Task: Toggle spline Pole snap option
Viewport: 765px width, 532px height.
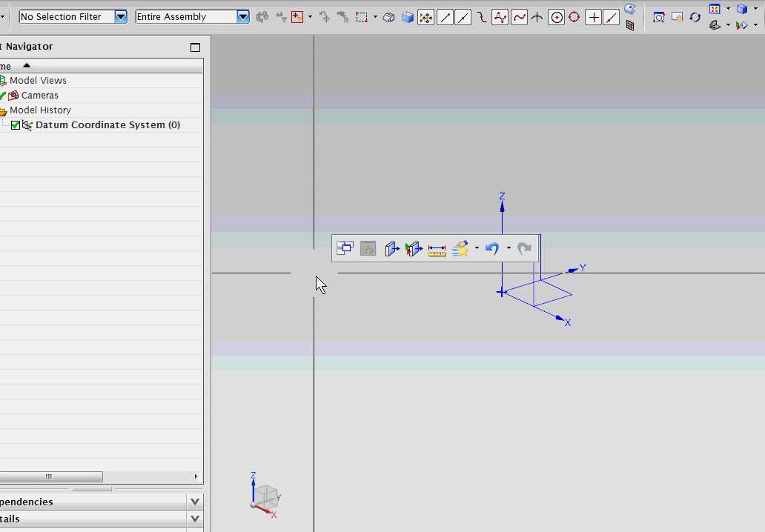Action: pyautogui.click(x=519, y=18)
